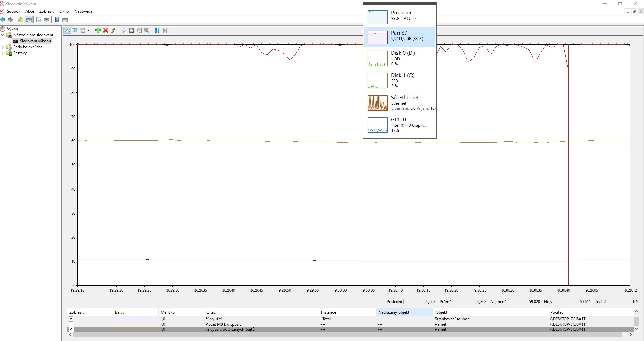Delete selected counter with red X icon
The image size is (644, 341).
[105, 30]
